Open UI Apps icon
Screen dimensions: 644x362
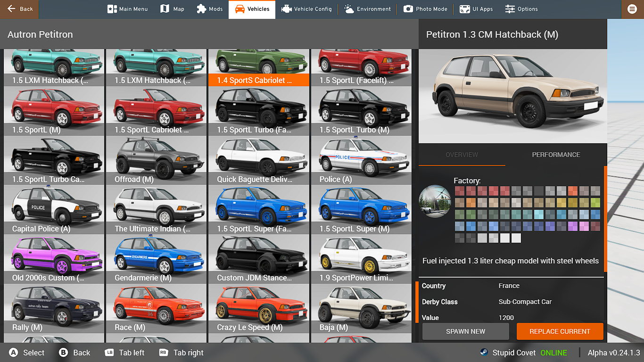pos(465,9)
